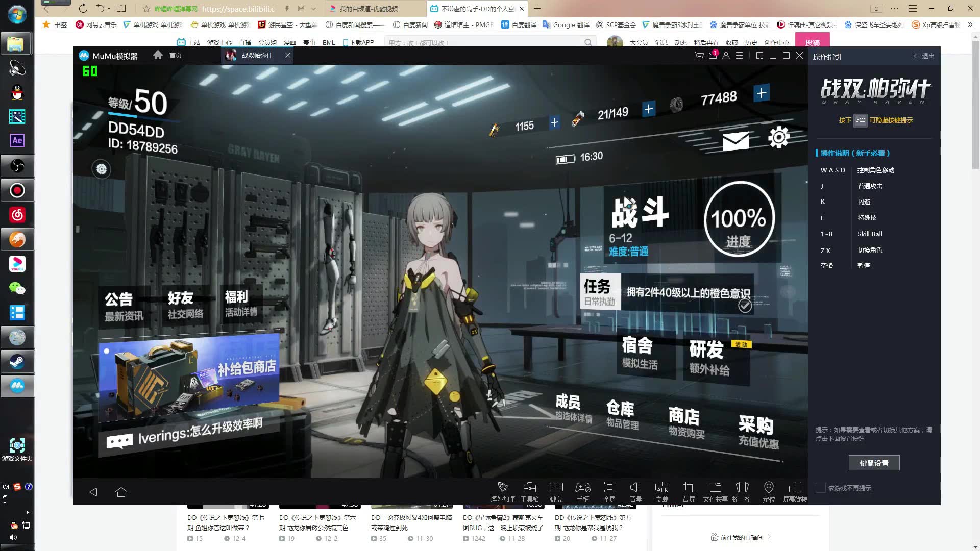
Task: Open 任务 daily missions panel
Action: pos(600,292)
